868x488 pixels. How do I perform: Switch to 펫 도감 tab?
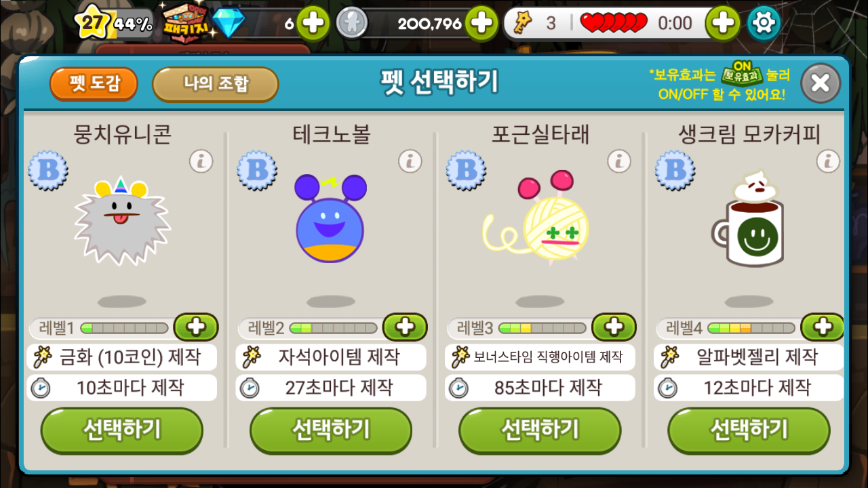pos(94,83)
